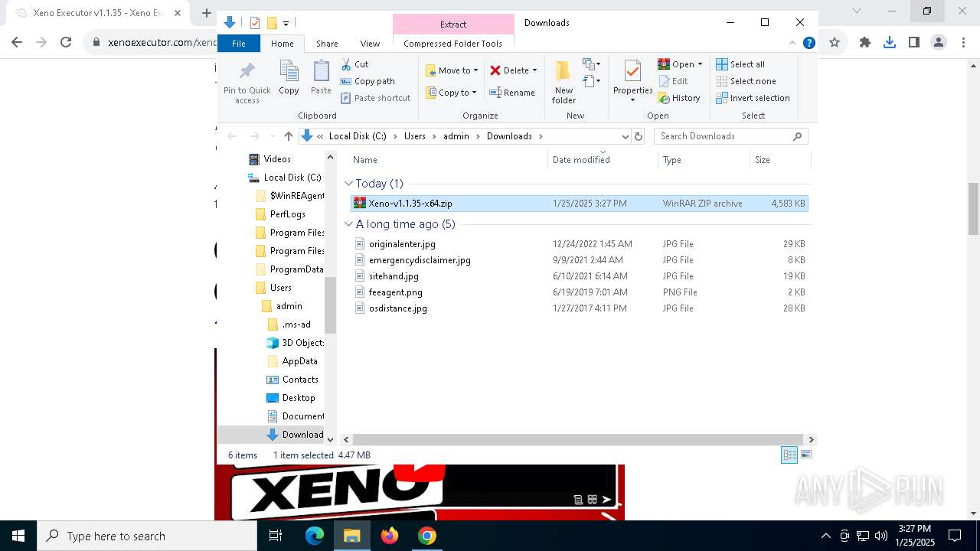Go up one folder level arrow

[x=288, y=136]
